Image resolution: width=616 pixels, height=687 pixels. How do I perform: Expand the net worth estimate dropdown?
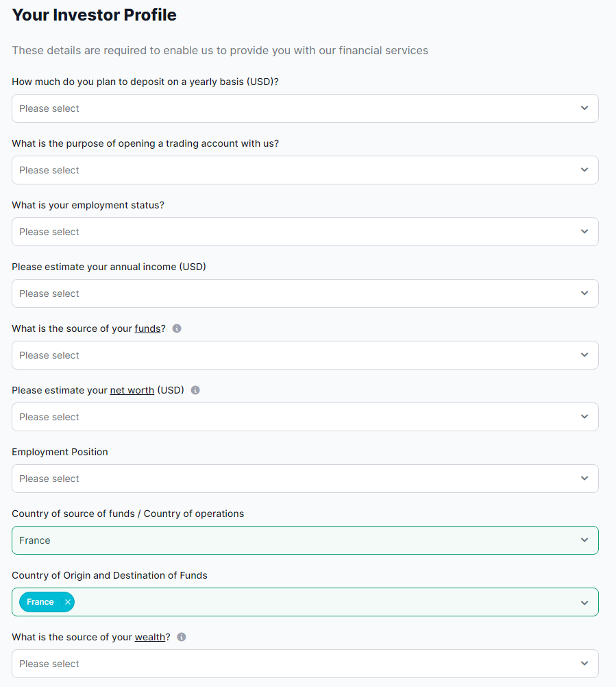305,417
